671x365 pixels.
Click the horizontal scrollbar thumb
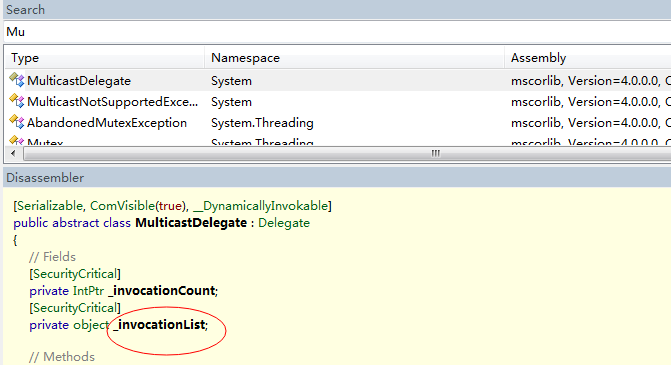tap(347, 153)
